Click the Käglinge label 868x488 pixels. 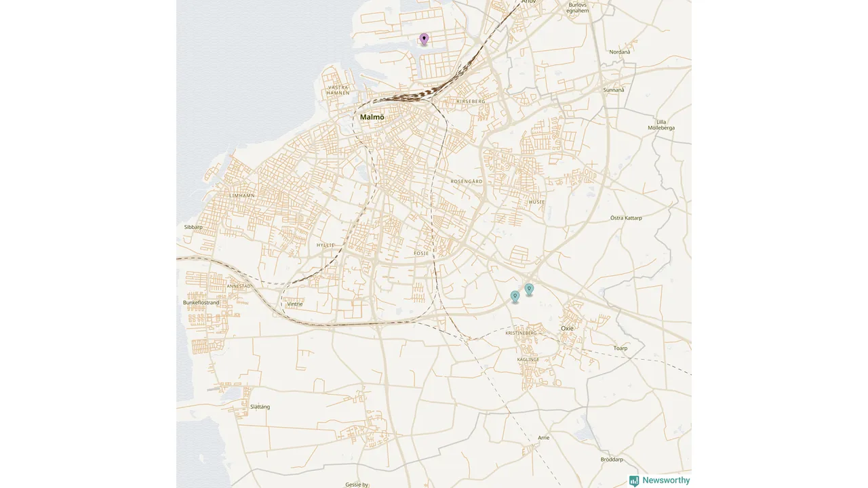[528, 359]
